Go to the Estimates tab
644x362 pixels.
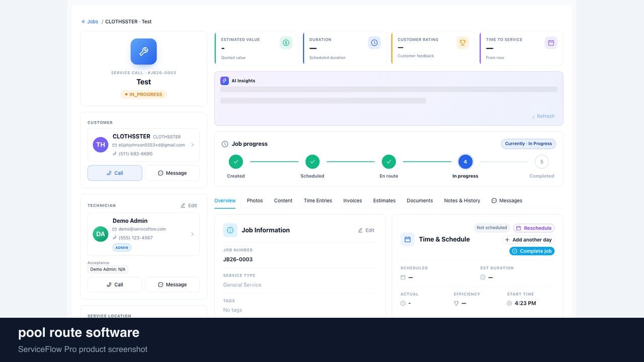coord(384,201)
